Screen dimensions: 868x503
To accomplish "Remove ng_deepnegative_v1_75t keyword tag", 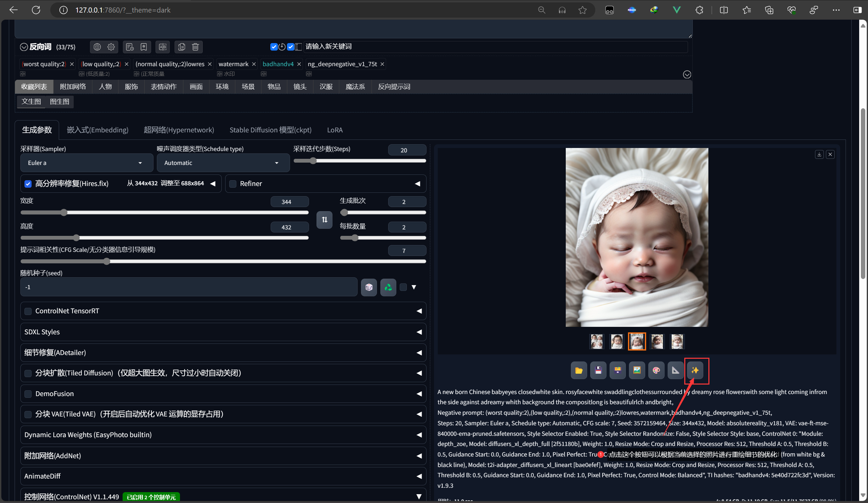I will pos(382,64).
